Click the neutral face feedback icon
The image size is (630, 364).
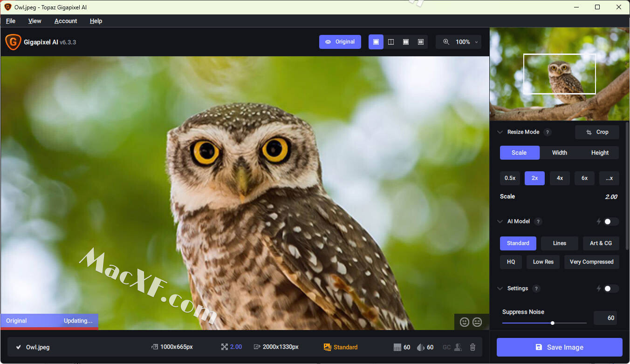point(477,322)
